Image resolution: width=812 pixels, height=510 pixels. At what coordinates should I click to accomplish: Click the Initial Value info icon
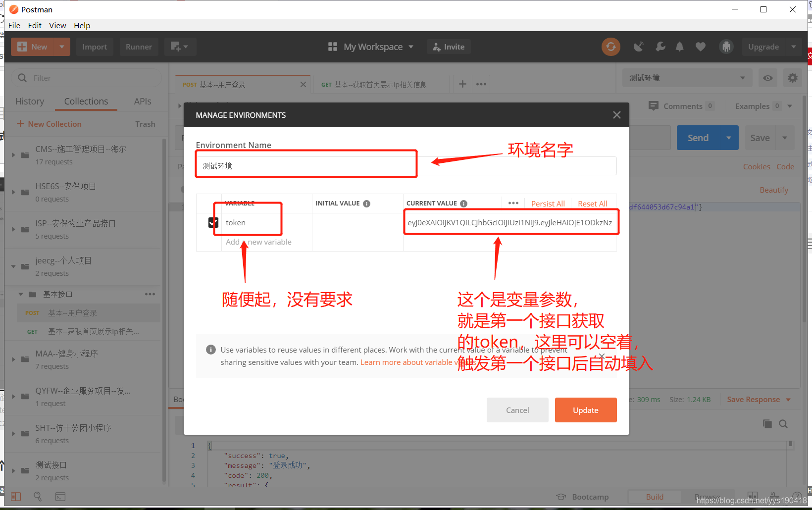coord(366,204)
